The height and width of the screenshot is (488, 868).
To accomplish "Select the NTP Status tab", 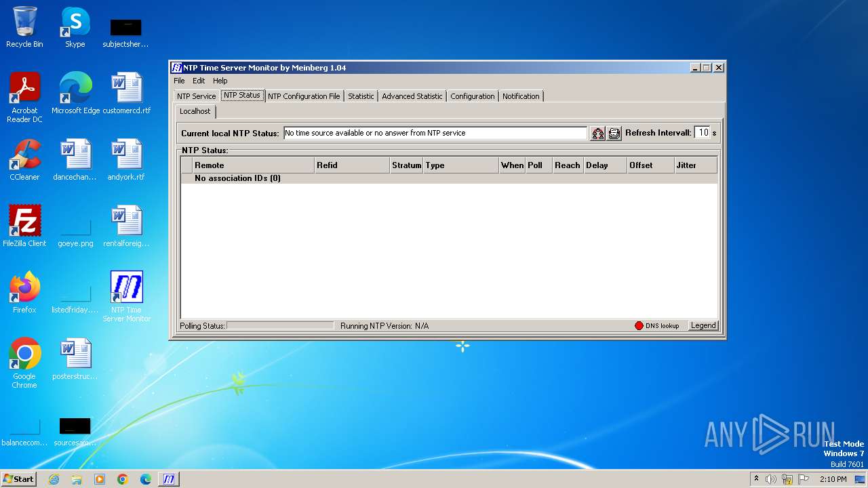I will coord(242,96).
